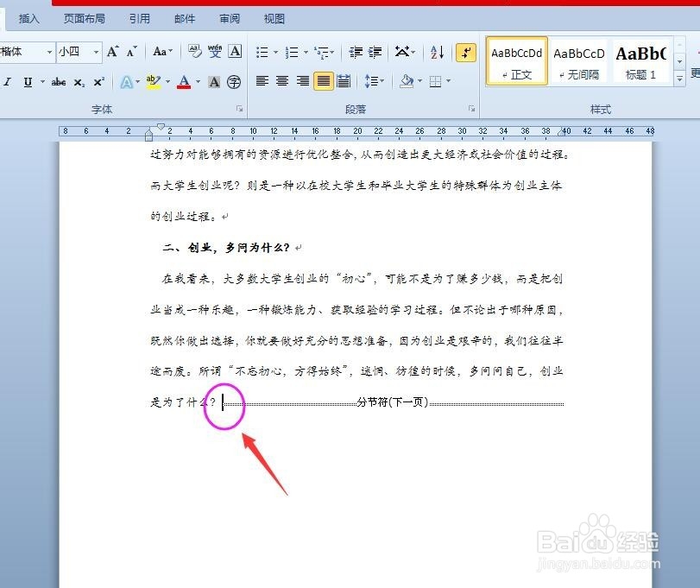Open the font color dropdown arrow
The height and width of the screenshot is (588, 700).
click(198, 82)
